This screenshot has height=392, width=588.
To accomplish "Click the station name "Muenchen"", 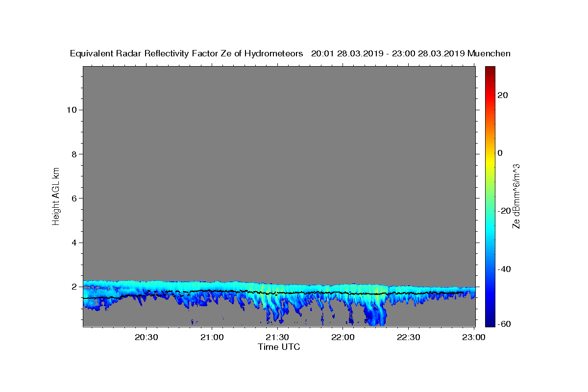I will pyautogui.click(x=489, y=54).
